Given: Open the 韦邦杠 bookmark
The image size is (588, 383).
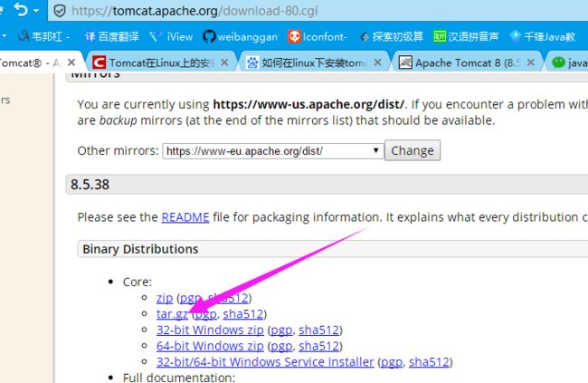Looking at the screenshot, I should (43, 36).
